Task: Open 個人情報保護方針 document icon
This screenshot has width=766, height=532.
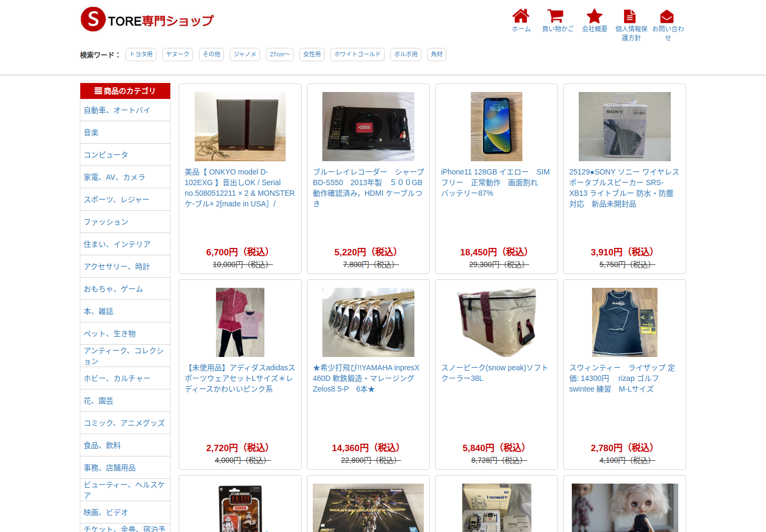Action: point(630,16)
